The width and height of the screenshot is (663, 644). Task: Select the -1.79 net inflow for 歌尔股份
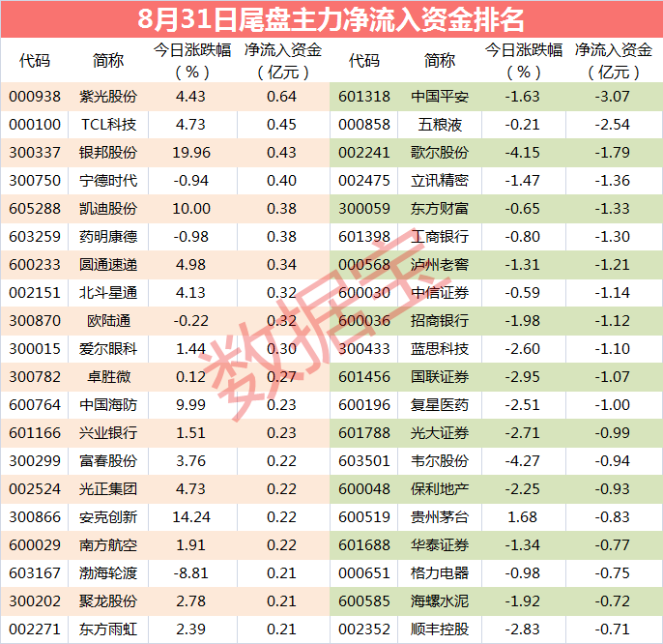click(x=613, y=153)
